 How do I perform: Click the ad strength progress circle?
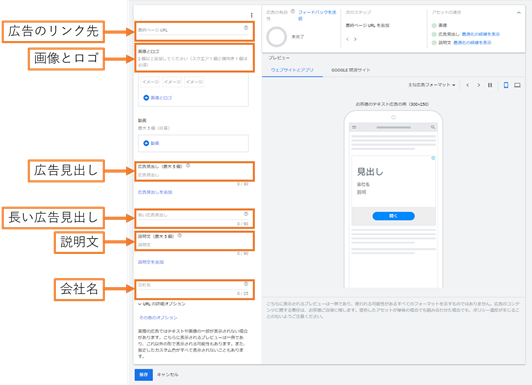277,37
